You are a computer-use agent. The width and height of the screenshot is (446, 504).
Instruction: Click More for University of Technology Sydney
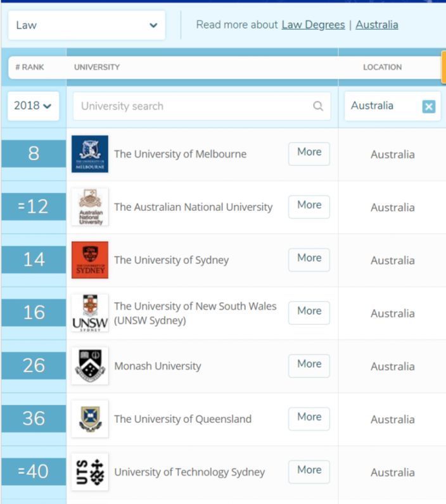[x=309, y=472]
